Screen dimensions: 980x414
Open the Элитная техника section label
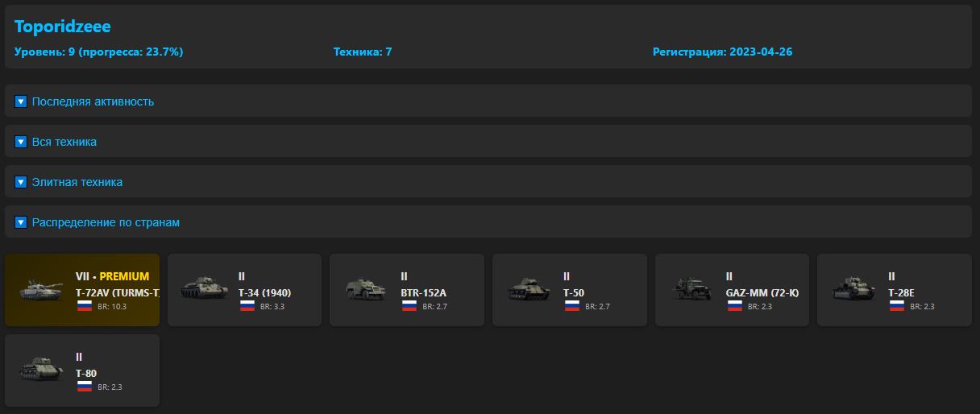point(77,182)
